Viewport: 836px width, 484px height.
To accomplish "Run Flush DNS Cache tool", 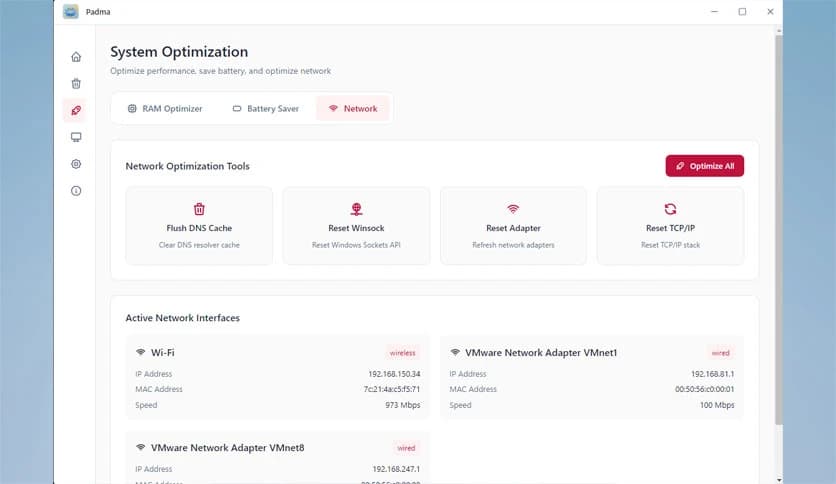I will coord(199,225).
